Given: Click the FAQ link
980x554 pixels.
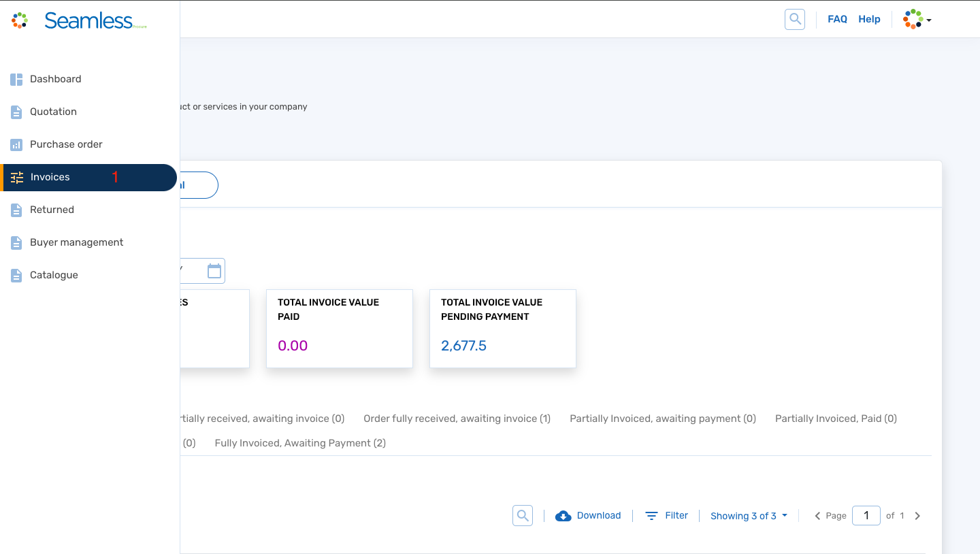Looking at the screenshot, I should (837, 18).
